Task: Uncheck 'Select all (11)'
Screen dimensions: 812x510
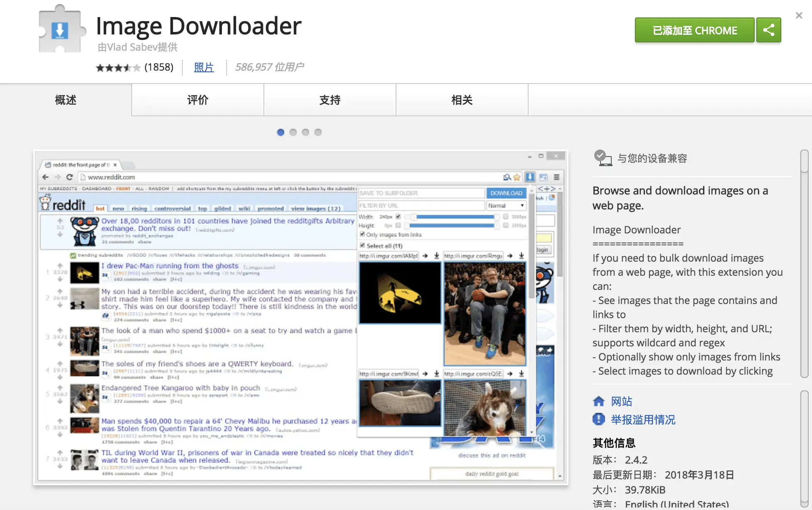Action: [362, 246]
